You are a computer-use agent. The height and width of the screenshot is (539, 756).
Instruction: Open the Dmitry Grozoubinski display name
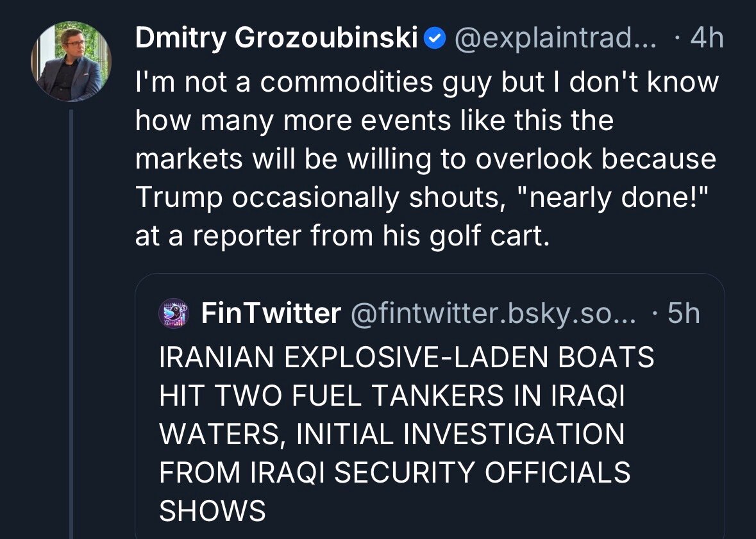pyautogui.click(x=276, y=39)
